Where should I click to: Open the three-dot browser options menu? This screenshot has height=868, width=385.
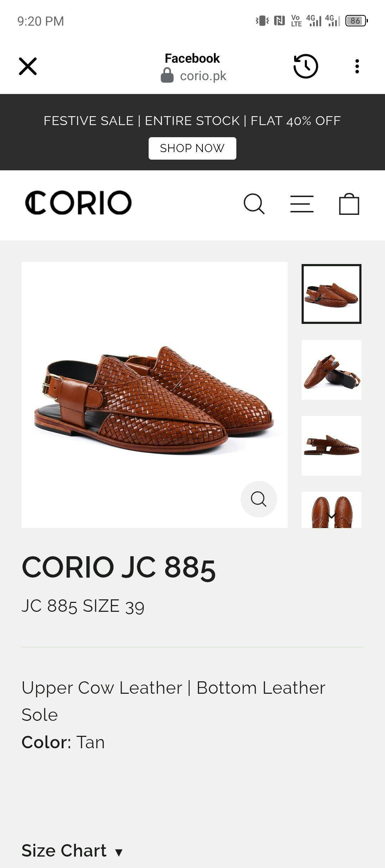pos(357,66)
